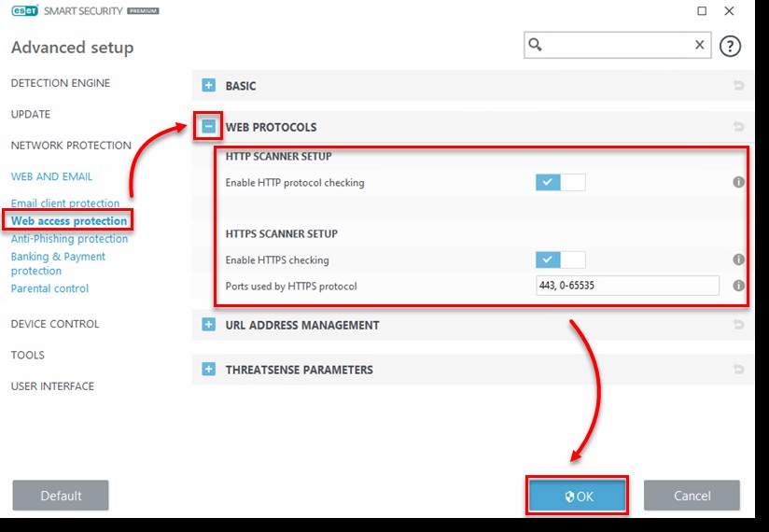Select the WEB AND EMAIL category
The width and height of the screenshot is (769, 532).
pos(51,176)
